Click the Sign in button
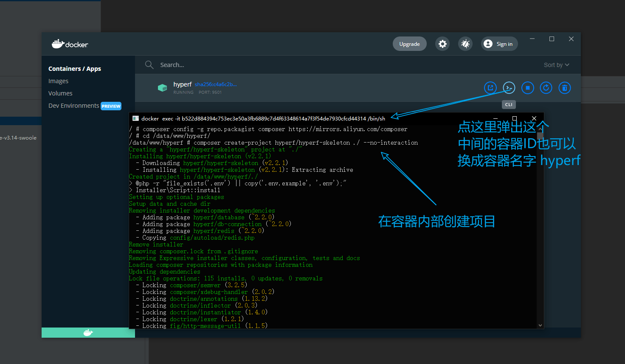Screen dimensions: 625x364 [499, 44]
